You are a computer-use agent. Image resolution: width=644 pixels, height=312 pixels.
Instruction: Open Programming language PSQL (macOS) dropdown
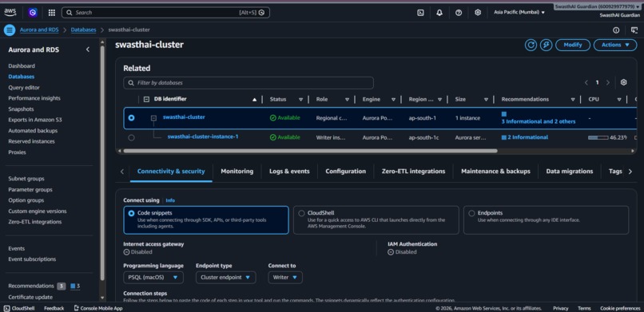[153, 278]
